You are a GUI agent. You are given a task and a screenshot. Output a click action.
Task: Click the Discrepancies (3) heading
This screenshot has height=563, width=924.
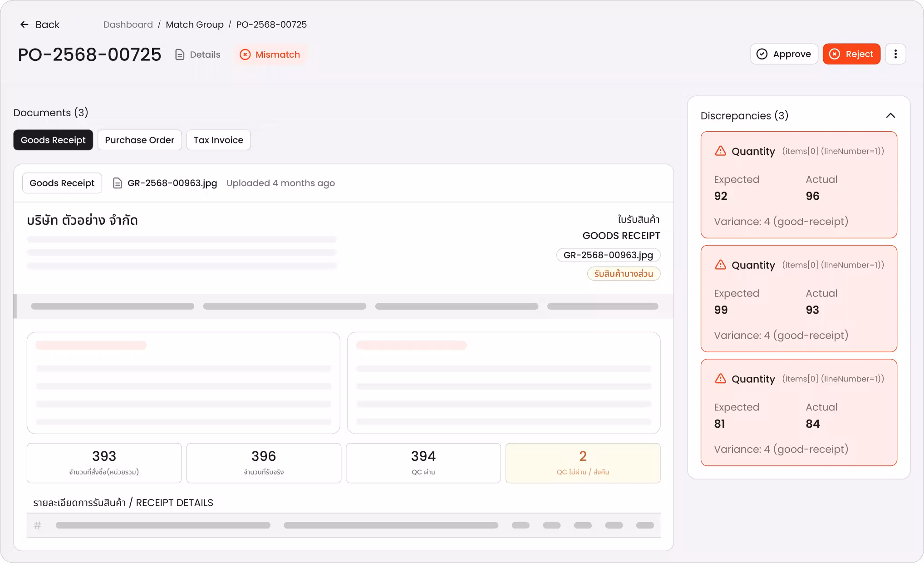click(744, 116)
